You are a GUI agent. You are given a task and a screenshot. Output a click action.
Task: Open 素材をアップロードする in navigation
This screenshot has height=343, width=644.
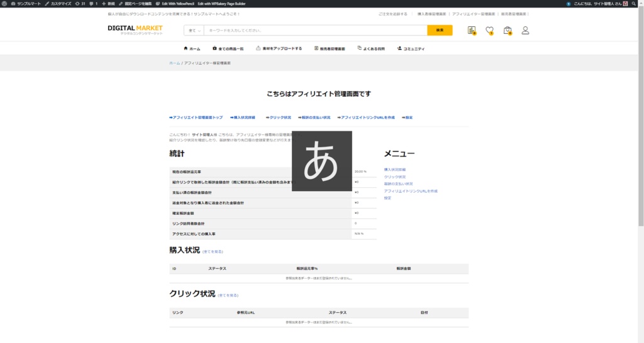(279, 48)
